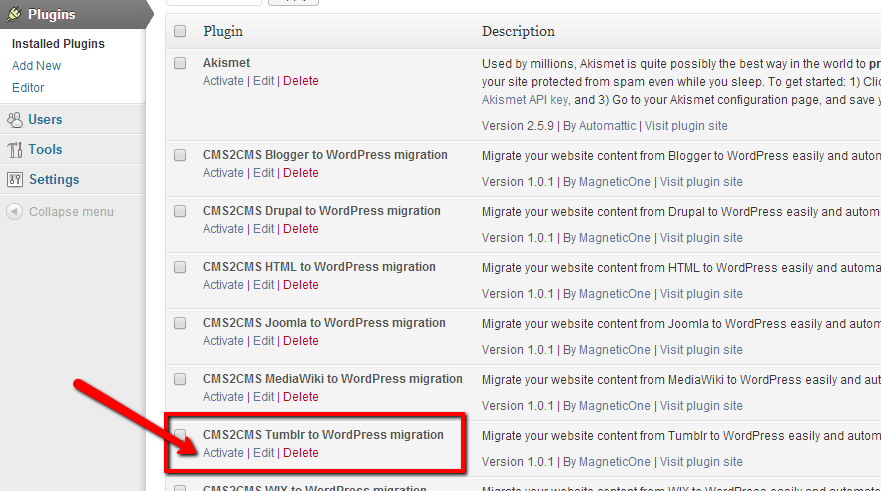The height and width of the screenshot is (491, 881).
Task: Open Add New plugin submenu item
Action: click(x=37, y=66)
